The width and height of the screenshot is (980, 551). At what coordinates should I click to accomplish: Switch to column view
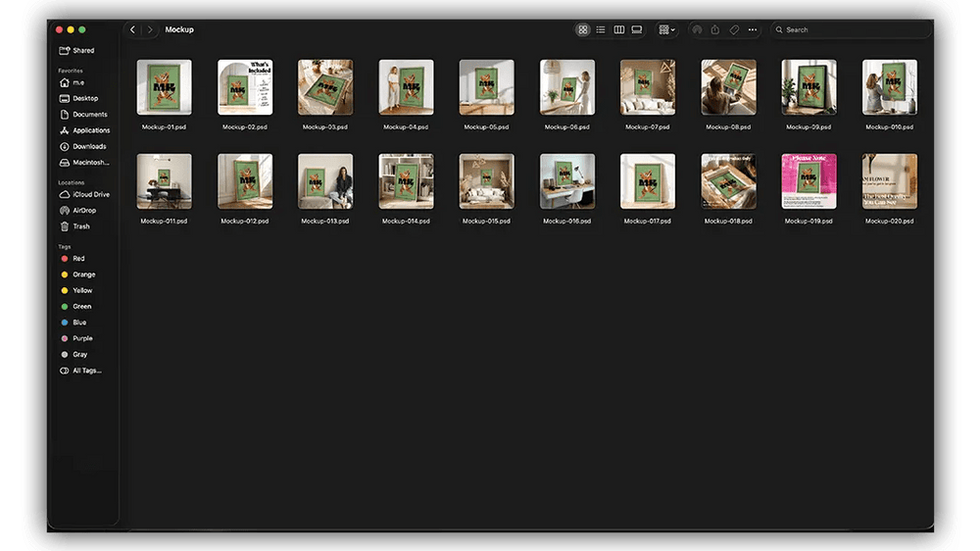pyautogui.click(x=618, y=29)
